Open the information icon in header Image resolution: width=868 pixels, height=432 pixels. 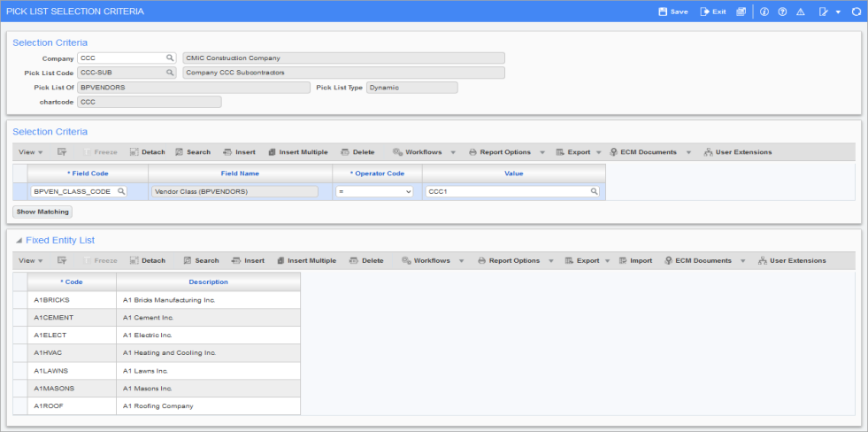point(764,12)
